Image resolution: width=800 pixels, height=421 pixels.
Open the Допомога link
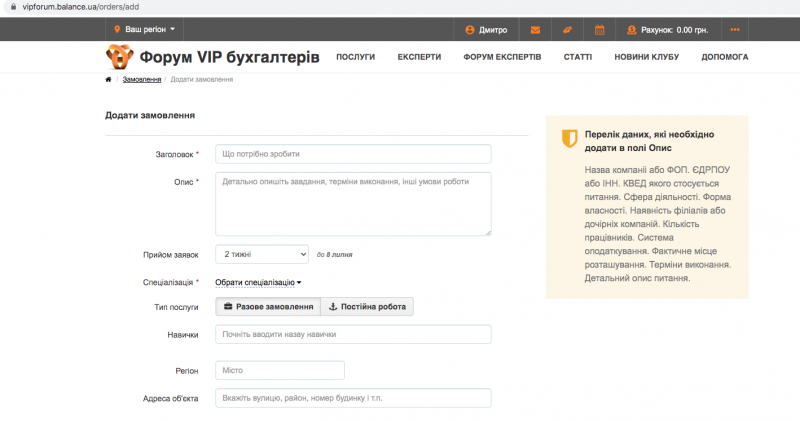(724, 57)
